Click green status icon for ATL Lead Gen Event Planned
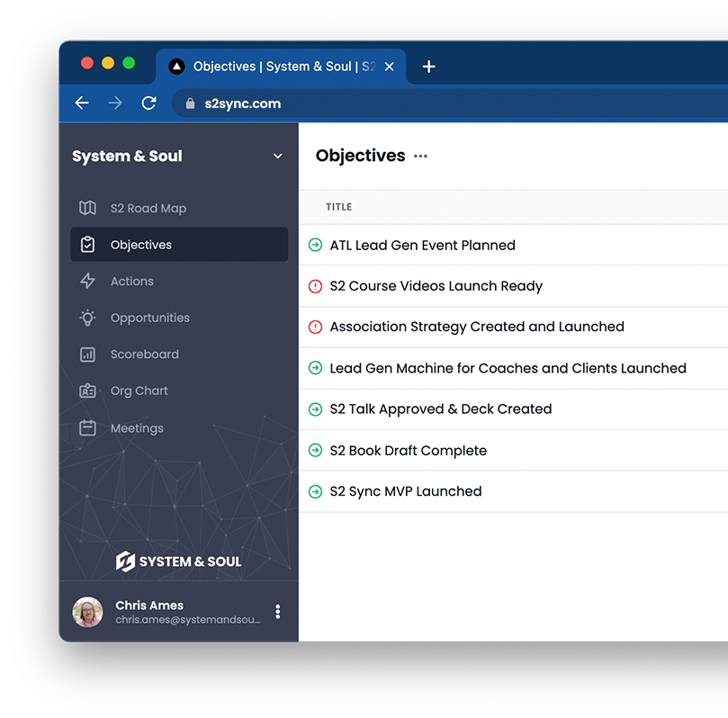Screen dimensions: 728x718 pyautogui.click(x=315, y=245)
